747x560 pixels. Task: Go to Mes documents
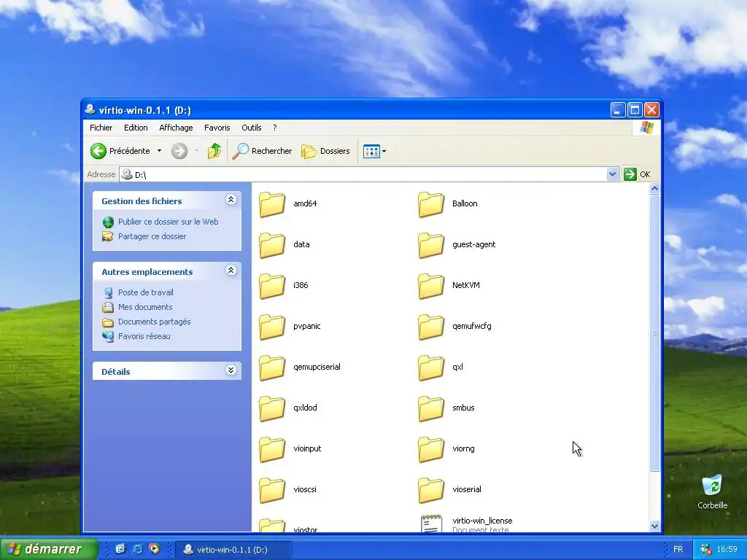tap(145, 307)
